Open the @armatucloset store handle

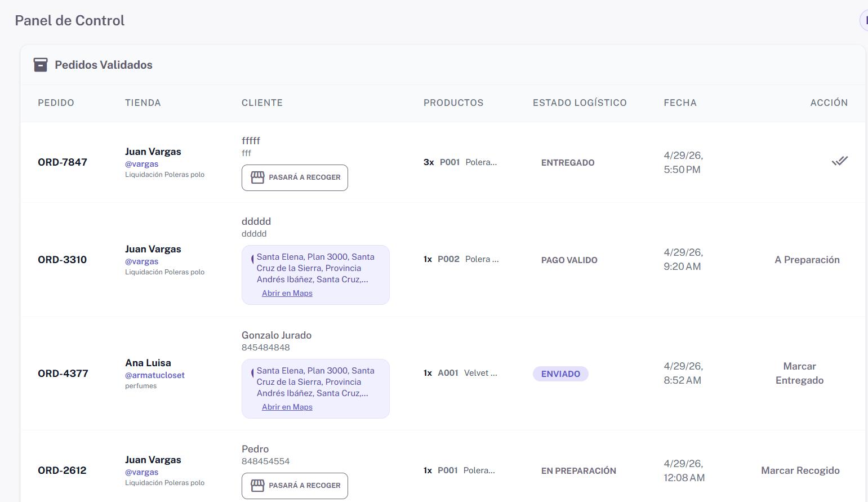tap(155, 375)
